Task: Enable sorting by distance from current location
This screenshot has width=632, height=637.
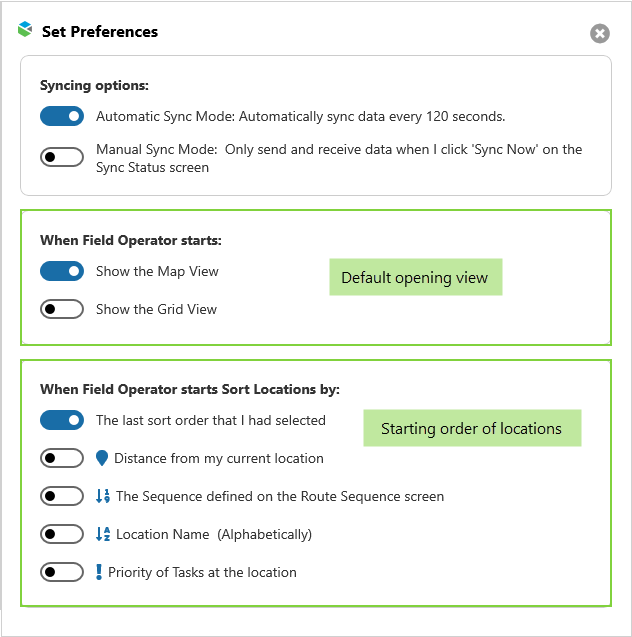Action: point(62,458)
